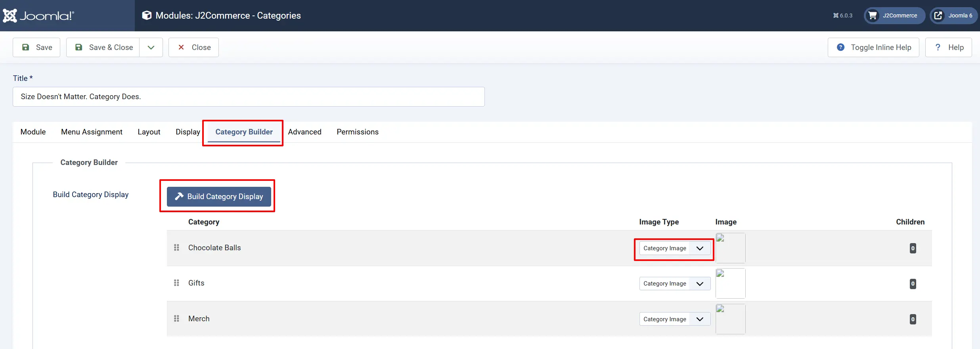Click into the Title input field

[x=249, y=97]
